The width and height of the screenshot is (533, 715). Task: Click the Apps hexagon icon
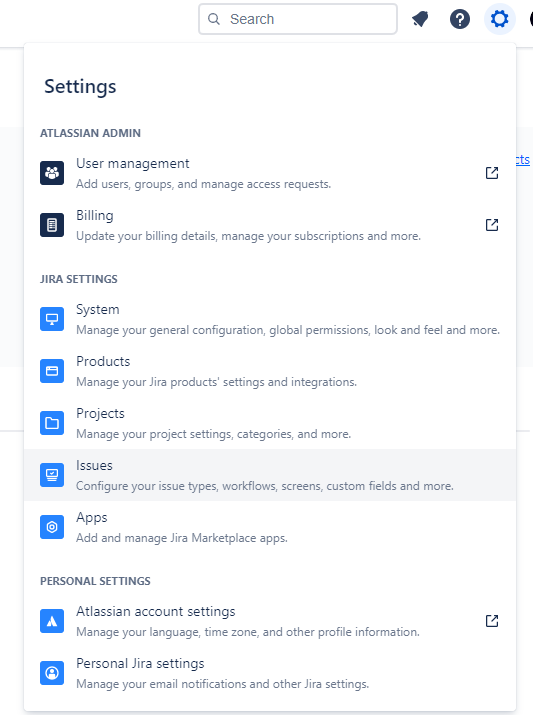click(52, 527)
